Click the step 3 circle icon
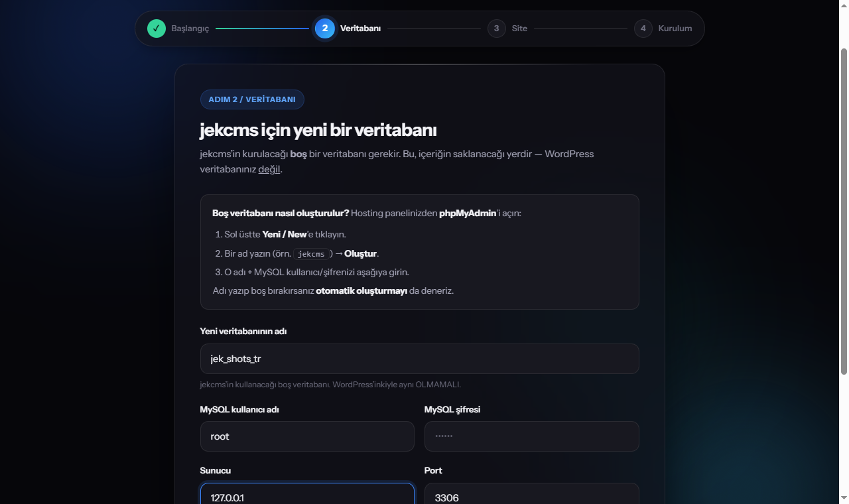 click(496, 29)
